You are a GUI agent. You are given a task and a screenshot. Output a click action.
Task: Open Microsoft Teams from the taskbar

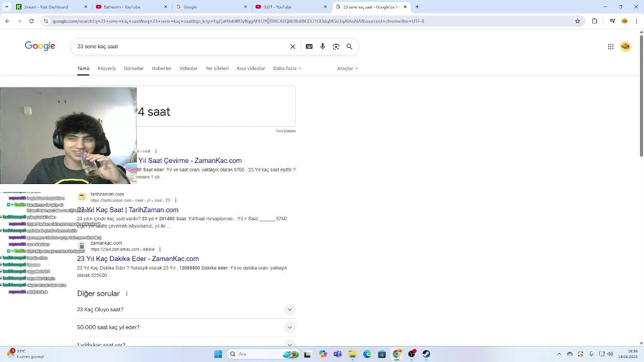(x=337, y=354)
